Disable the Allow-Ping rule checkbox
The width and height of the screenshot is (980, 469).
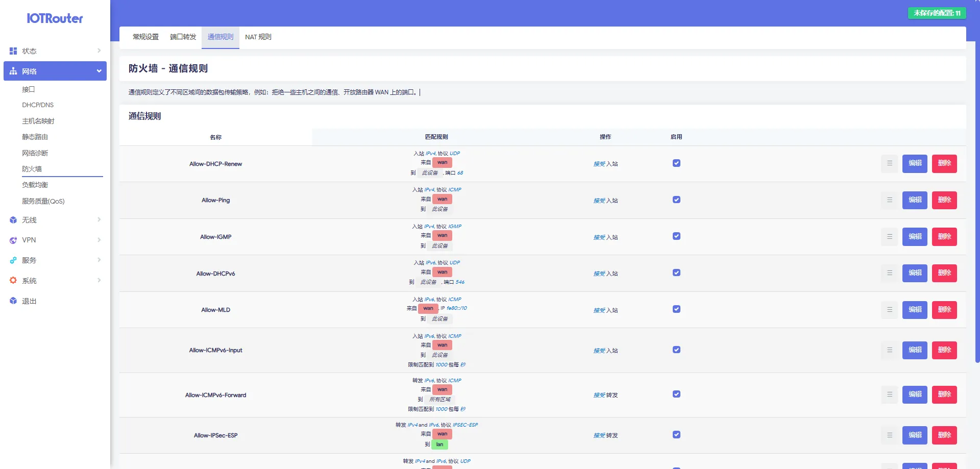[x=676, y=200]
